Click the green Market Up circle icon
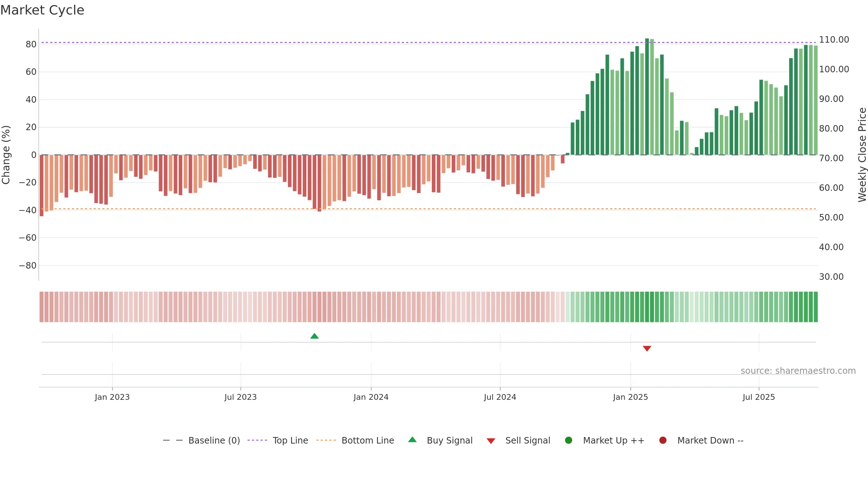 pos(569,440)
